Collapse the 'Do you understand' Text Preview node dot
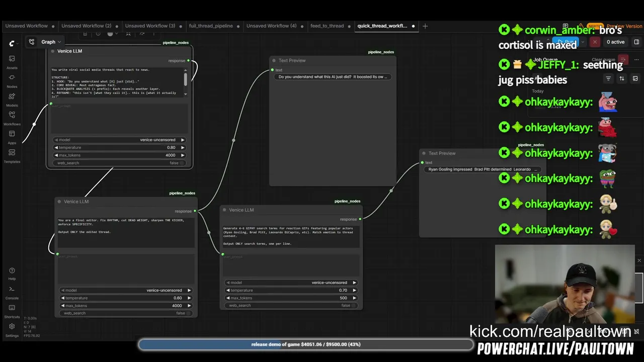The height and width of the screenshot is (362, 644). pos(274,60)
